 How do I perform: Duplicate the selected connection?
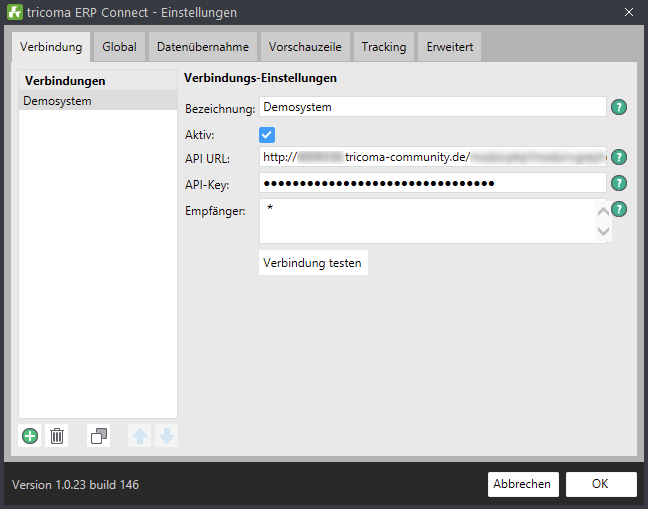point(99,436)
